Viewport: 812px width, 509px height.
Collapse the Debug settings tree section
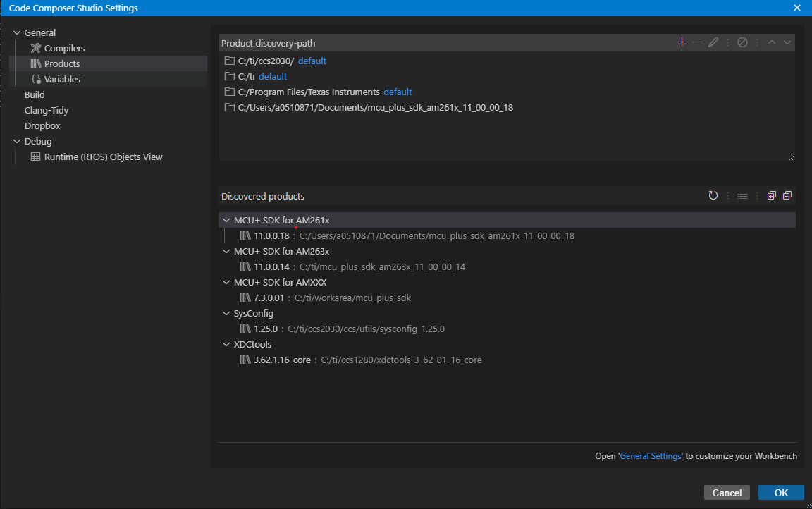tap(17, 142)
